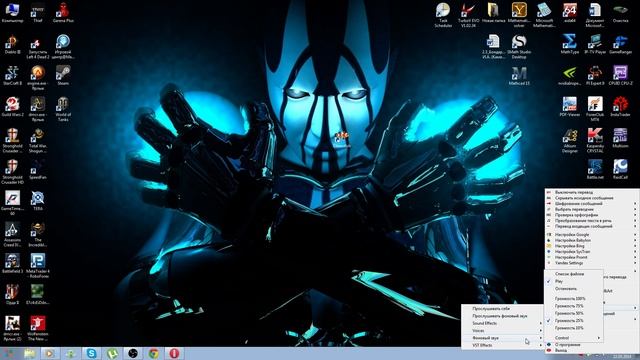The height and width of the screenshot is (360, 640).
Task: Open MetaTrader 4 RoboForex shortcut
Action: [x=38, y=265]
